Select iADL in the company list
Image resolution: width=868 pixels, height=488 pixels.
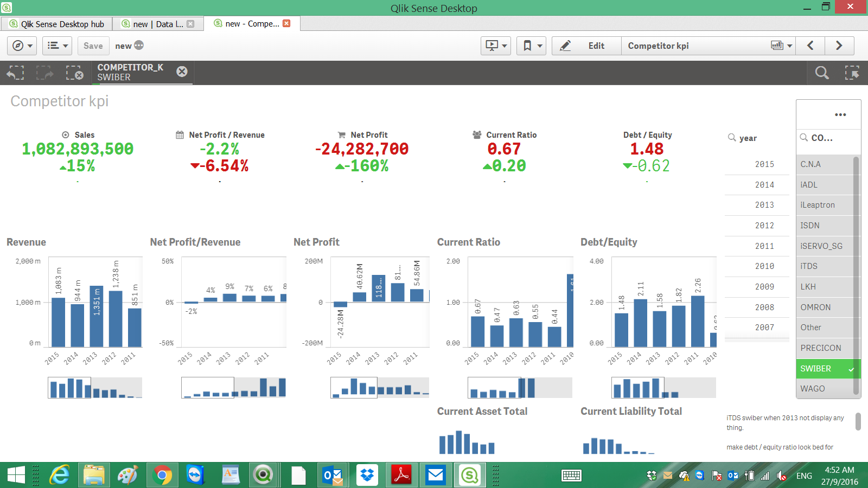pyautogui.click(x=825, y=185)
